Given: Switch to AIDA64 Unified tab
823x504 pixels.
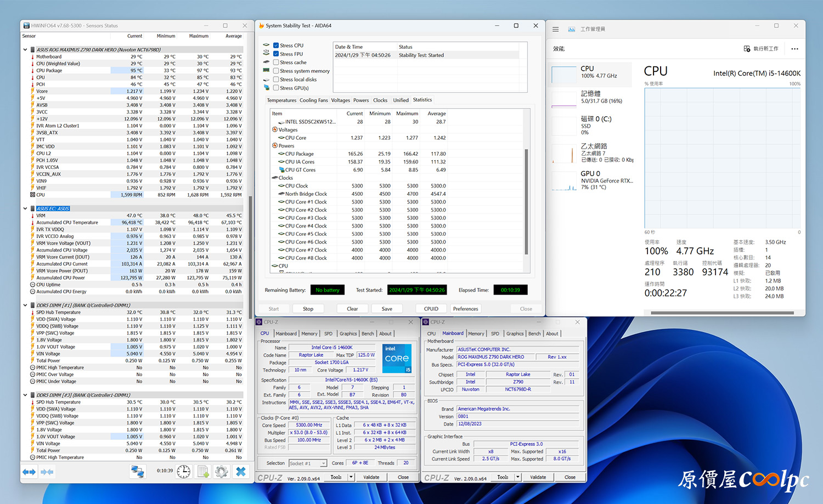Looking at the screenshot, I should pos(401,100).
